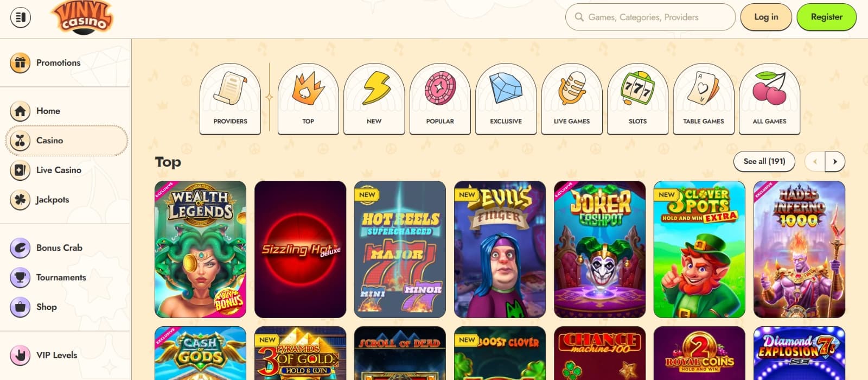
Task: Select the Top crown category icon
Action: [308, 99]
